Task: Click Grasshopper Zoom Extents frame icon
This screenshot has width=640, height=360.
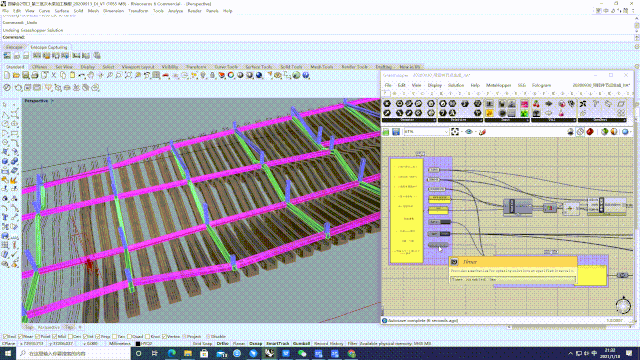Action: click(455, 132)
